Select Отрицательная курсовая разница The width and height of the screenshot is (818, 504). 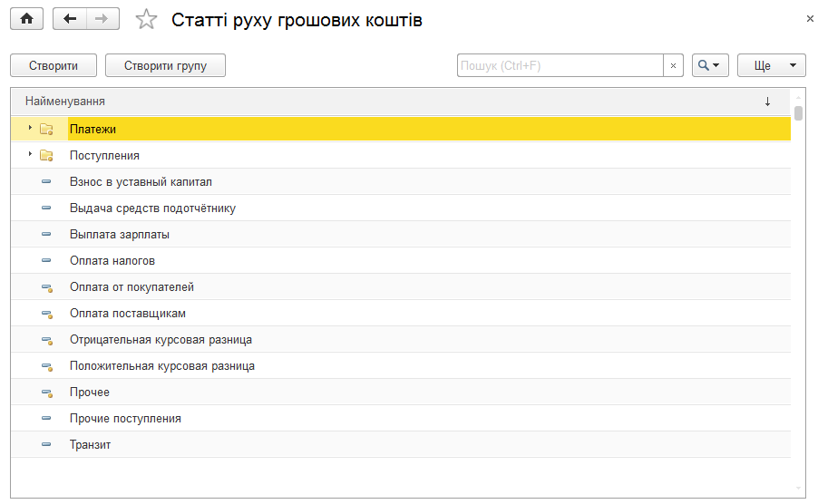[401, 339]
